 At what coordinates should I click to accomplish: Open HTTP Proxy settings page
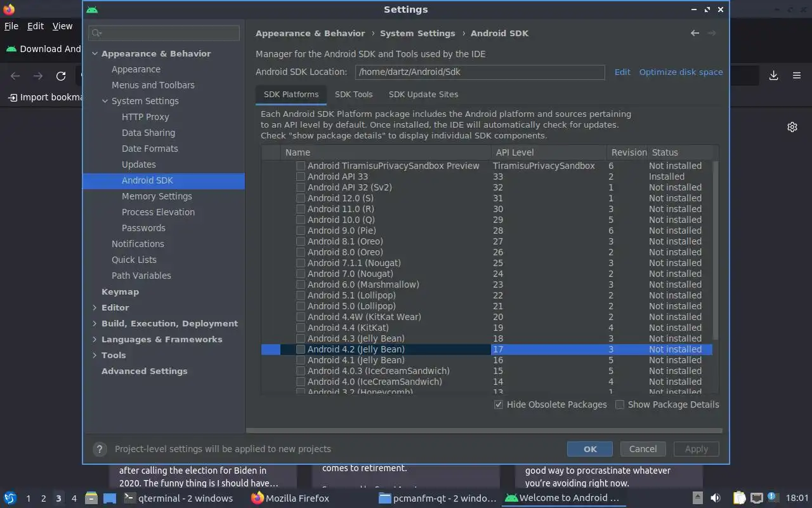pyautogui.click(x=145, y=117)
